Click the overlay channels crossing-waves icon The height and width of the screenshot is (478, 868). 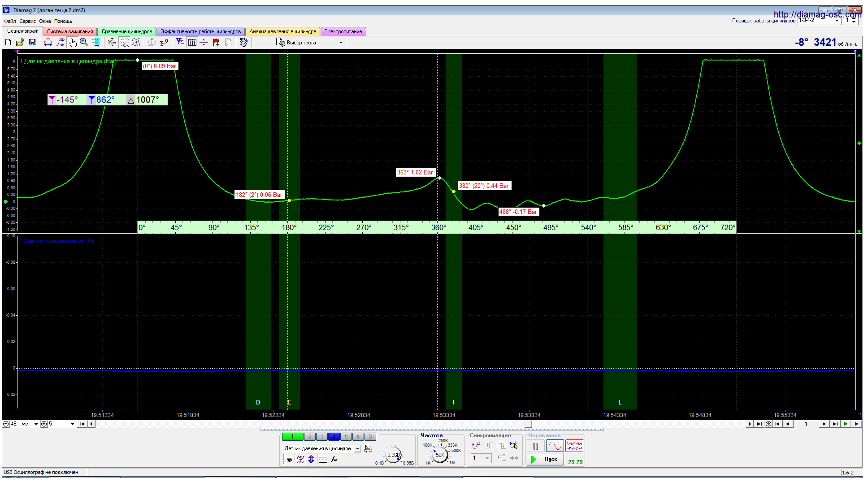pyautogui.click(x=112, y=42)
